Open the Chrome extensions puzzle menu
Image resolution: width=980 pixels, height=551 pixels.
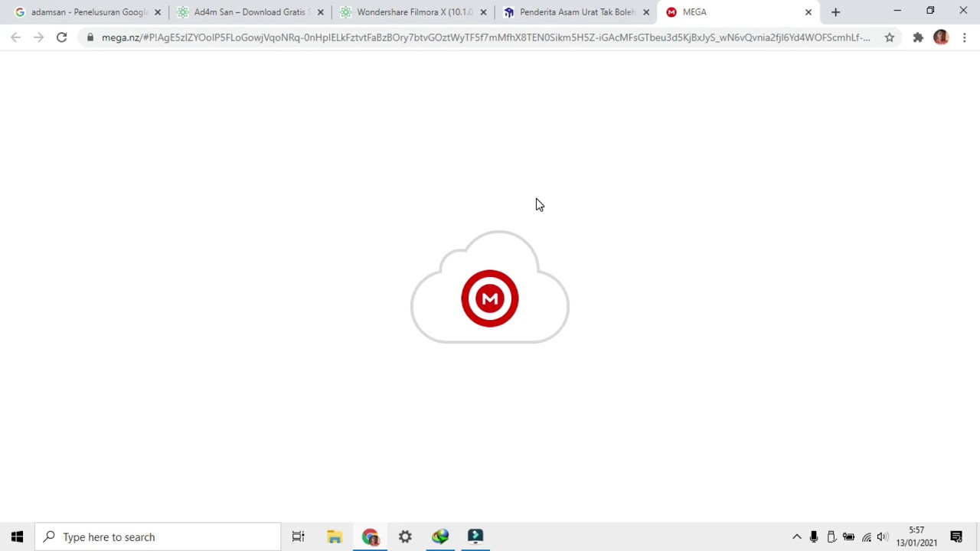(x=918, y=37)
